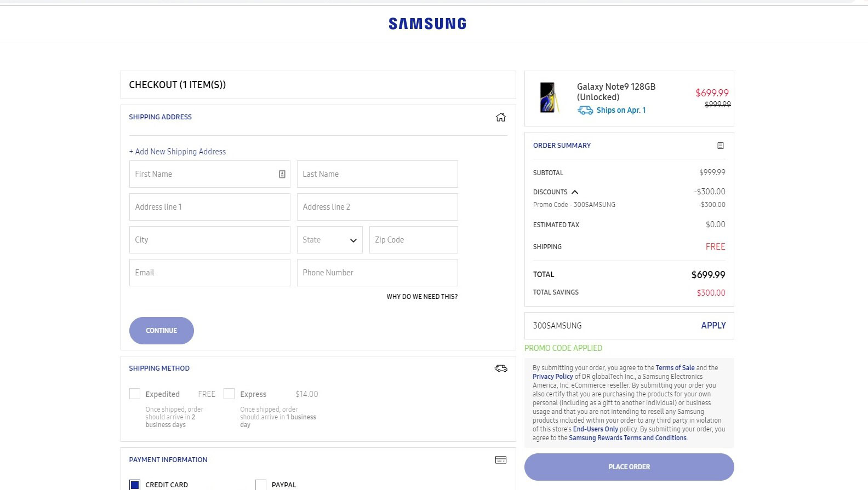Open the State dropdown
This screenshot has width=868, height=490.
[330, 240]
